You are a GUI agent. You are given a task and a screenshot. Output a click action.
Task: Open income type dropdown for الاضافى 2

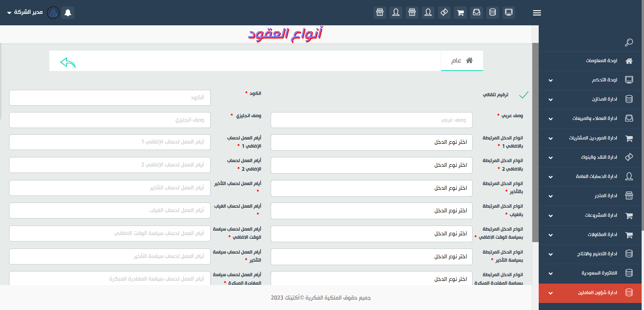371,165
